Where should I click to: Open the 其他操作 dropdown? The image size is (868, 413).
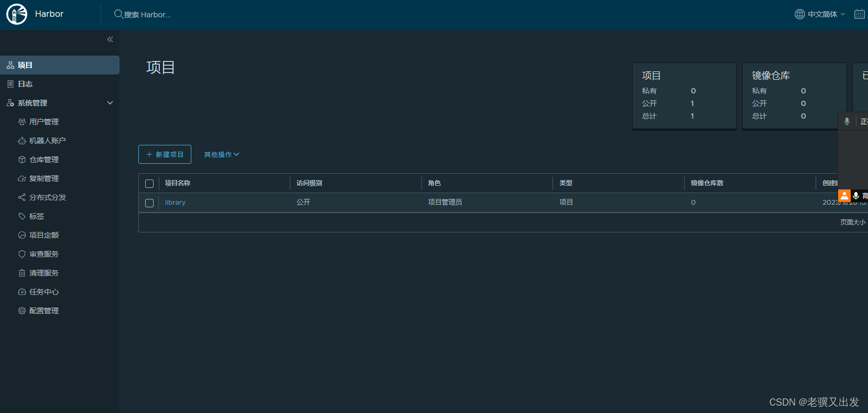(221, 154)
